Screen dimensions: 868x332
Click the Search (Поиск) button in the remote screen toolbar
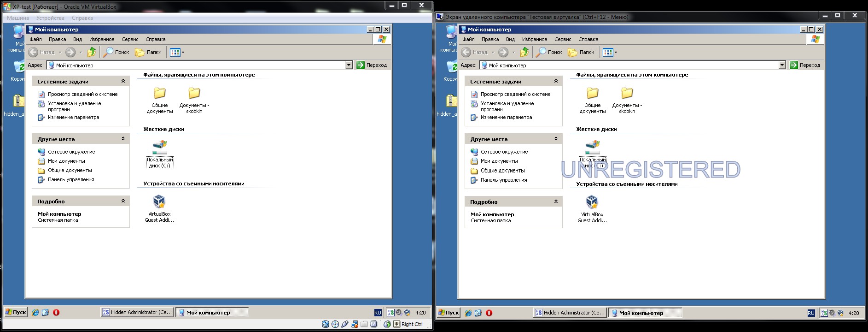(549, 52)
